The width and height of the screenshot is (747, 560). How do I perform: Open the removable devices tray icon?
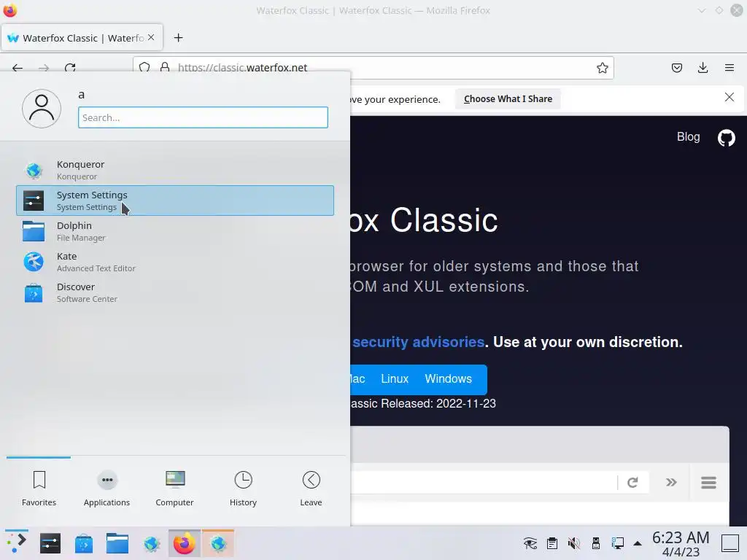point(596,543)
